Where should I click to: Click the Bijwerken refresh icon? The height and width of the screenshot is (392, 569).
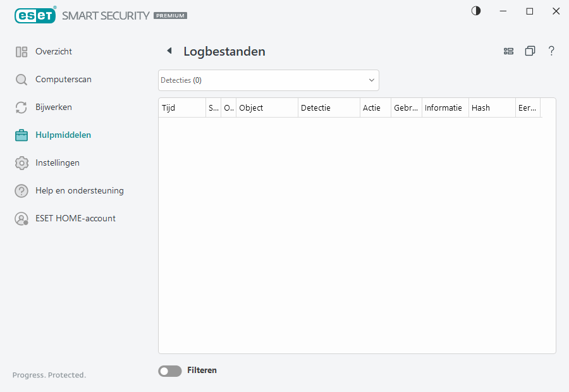(21, 107)
